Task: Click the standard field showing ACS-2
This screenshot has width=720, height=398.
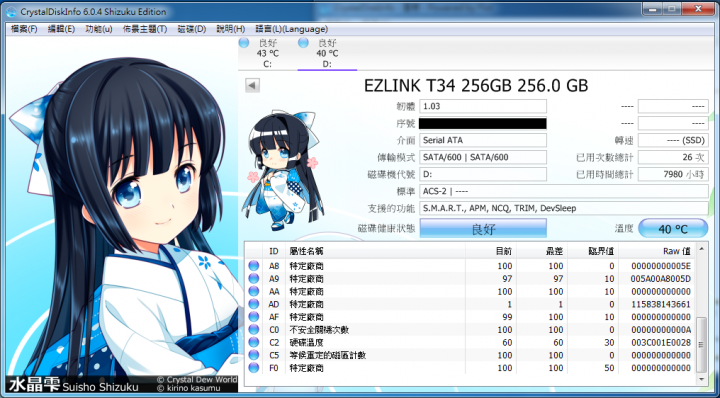Action: click(564, 191)
